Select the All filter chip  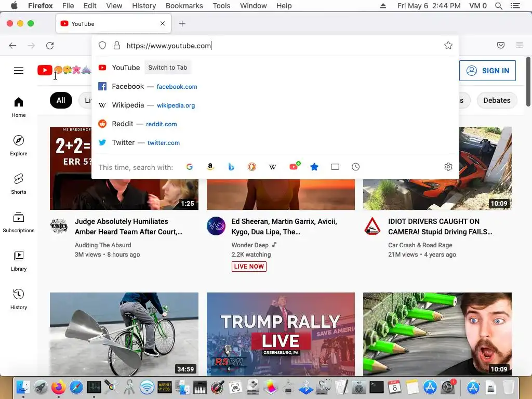coord(61,100)
